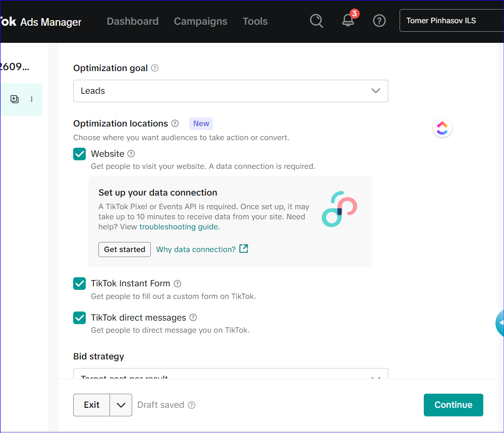Go to the Dashboard menu
Image resolution: width=504 pixels, height=433 pixels.
132,21
